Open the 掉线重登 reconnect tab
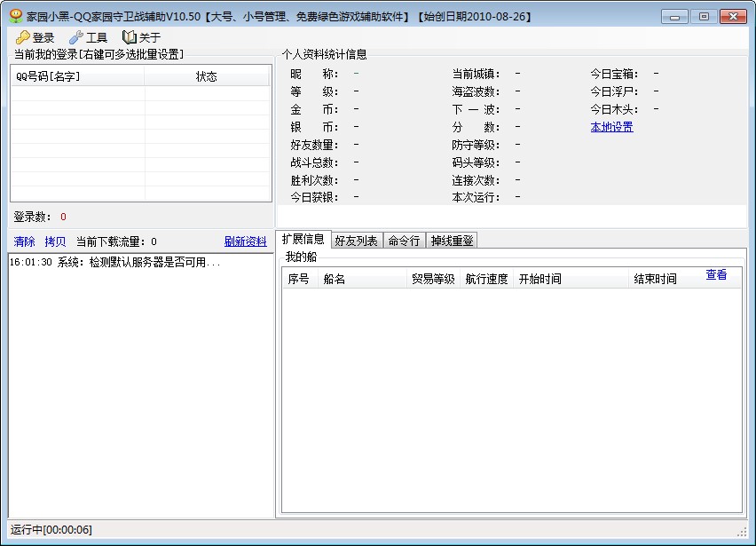 451,239
